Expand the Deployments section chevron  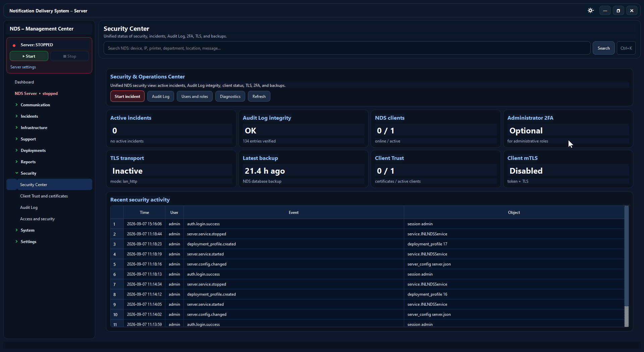(16, 151)
